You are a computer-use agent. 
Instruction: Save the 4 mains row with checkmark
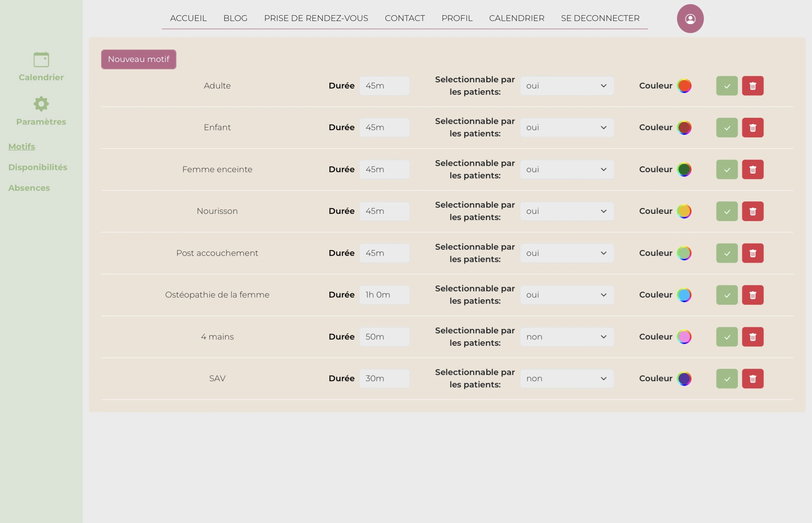[x=727, y=337]
